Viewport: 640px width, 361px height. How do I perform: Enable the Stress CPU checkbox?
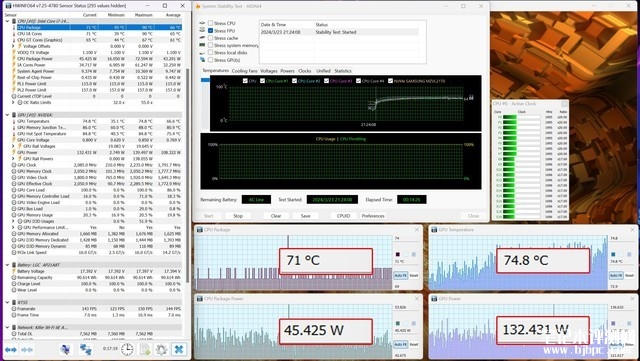[x=211, y=23]
